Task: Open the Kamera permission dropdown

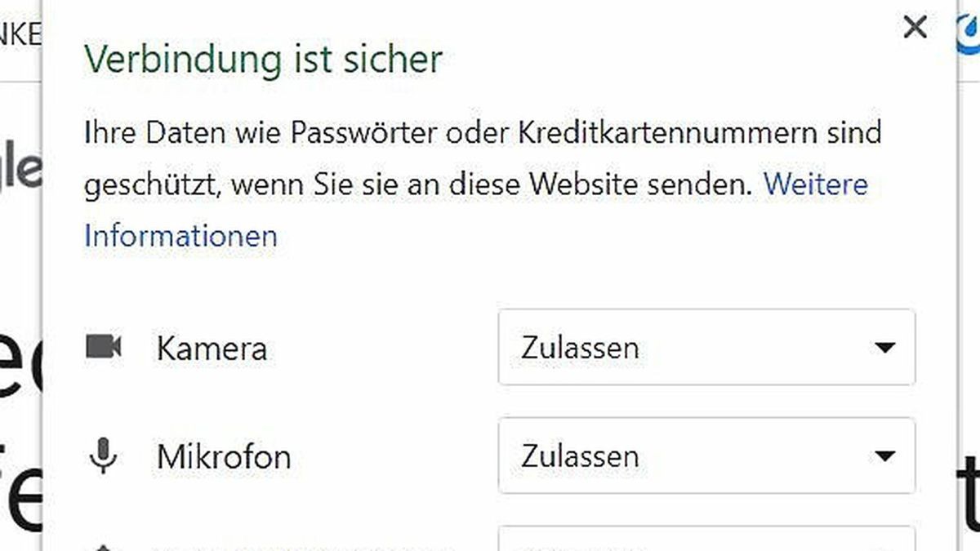Action: (706, 347)
